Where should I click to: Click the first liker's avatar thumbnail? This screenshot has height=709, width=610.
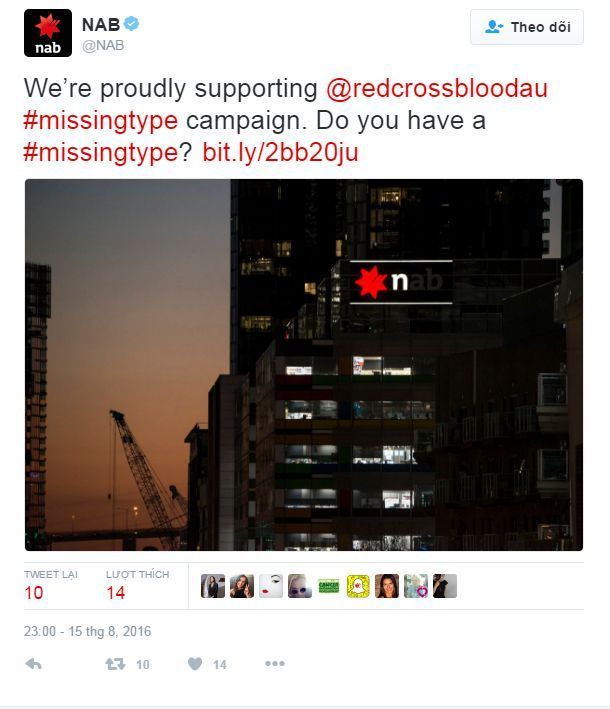click(213, 586)
